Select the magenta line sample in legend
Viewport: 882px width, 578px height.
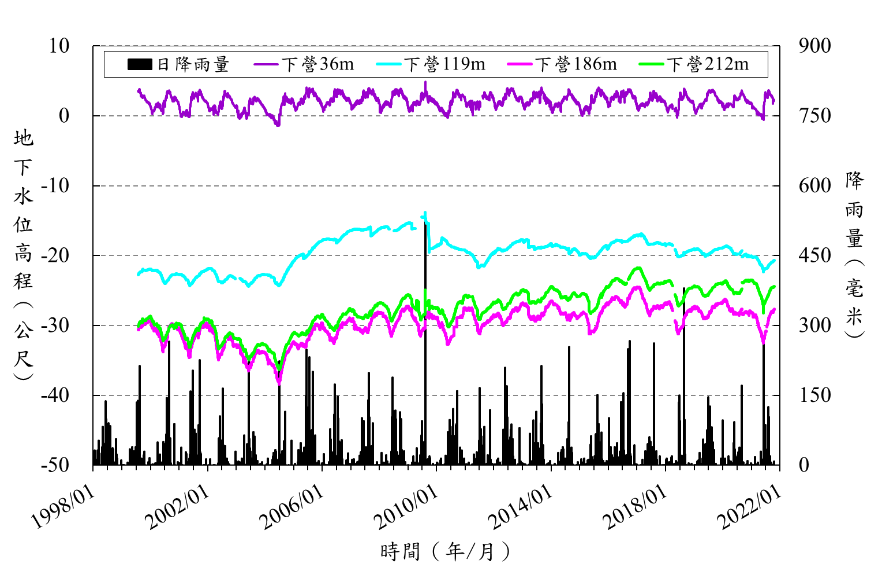click(x=521, y=65)
